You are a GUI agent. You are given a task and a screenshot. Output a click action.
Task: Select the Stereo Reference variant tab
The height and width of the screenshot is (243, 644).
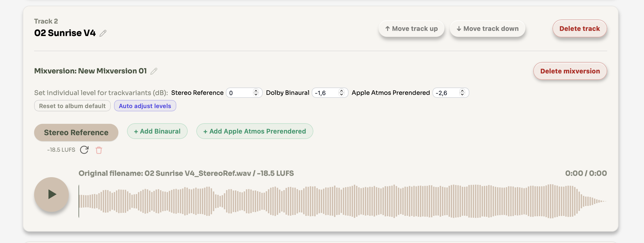pos(76,132)
